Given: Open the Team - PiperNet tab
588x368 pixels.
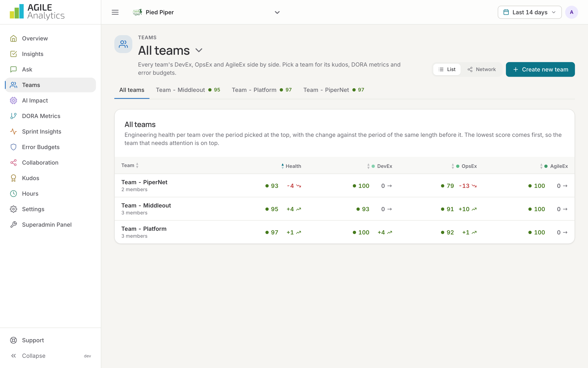Looking at the screenshot, I should point(334,90).
